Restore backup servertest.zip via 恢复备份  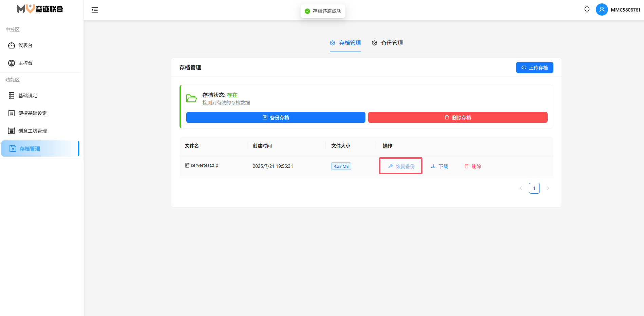pyautogui.click(x=401, y=166)
